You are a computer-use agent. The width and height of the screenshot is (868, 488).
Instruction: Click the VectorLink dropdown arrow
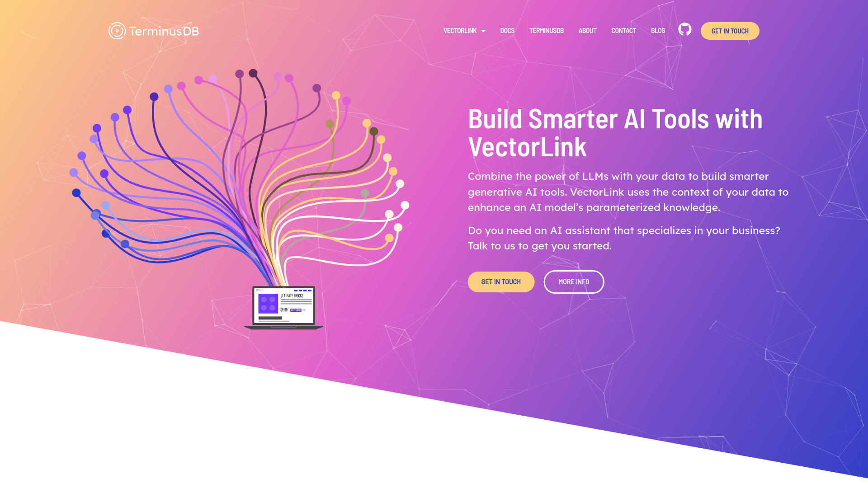(x=483, y=31)
